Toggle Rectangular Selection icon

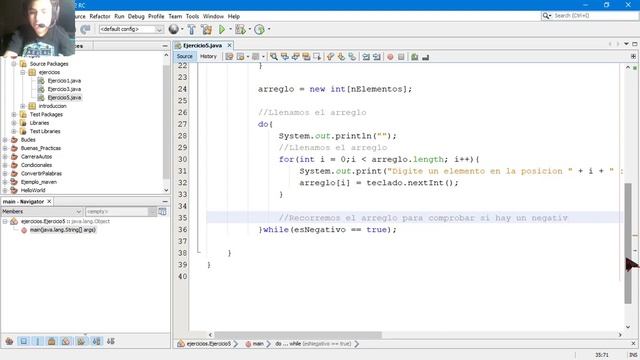pyautogui.click(x=317, y=57)
